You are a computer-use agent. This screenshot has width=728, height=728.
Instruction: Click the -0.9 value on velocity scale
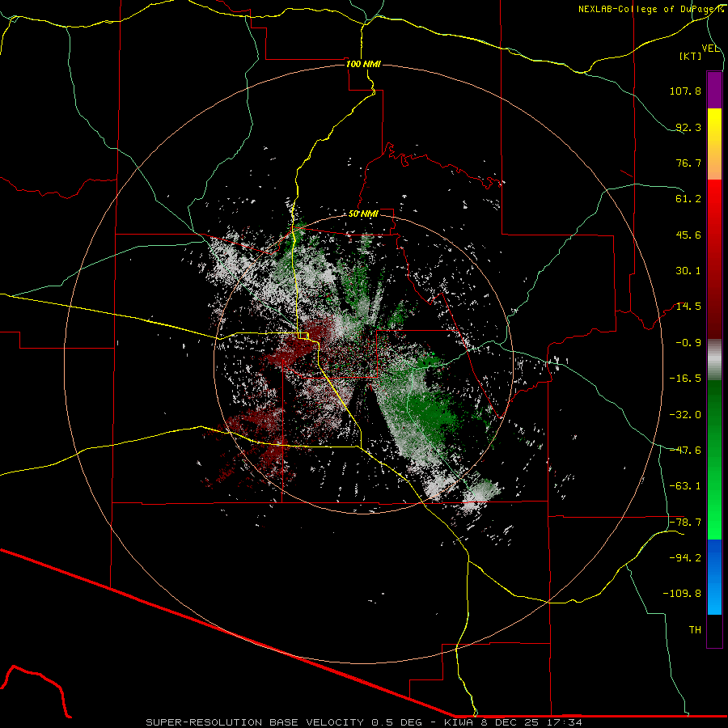(x=688, y=343)
